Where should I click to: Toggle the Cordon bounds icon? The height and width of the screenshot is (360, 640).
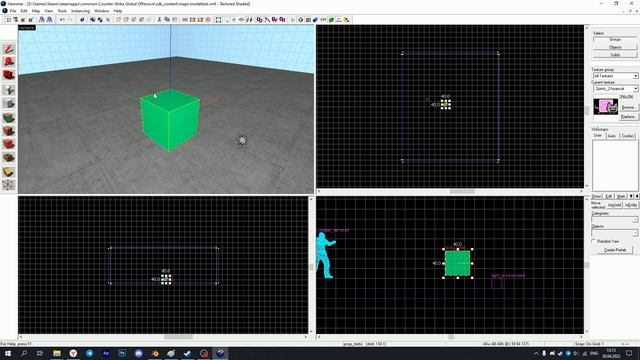point(193,20)
